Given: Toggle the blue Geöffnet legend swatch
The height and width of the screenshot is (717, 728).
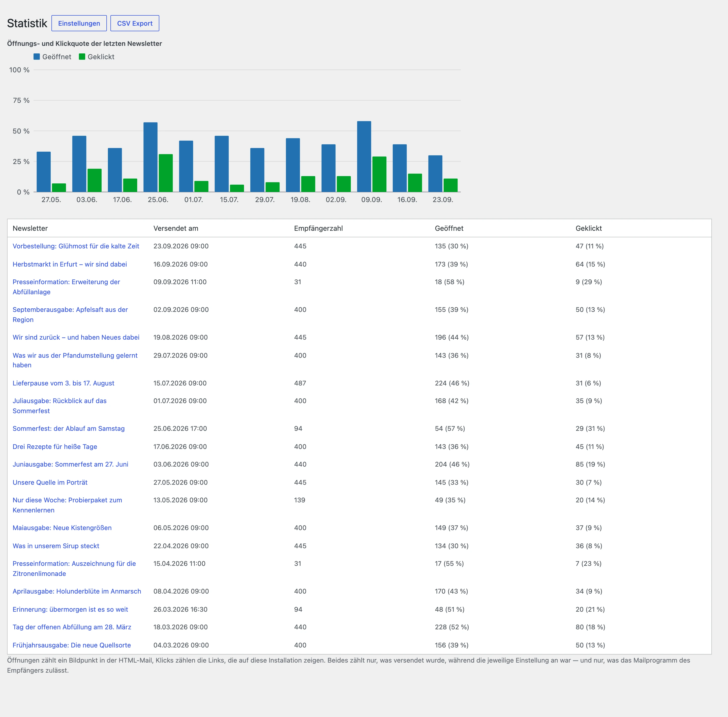Looking at the screenshot, I should [x=37, y=57].
